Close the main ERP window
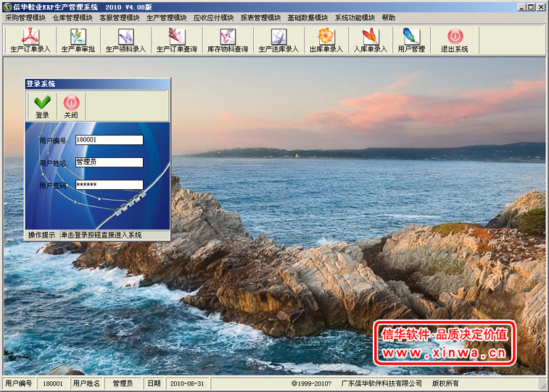The width and height of the screenshot is (549, 392). [x=540, y=7]
